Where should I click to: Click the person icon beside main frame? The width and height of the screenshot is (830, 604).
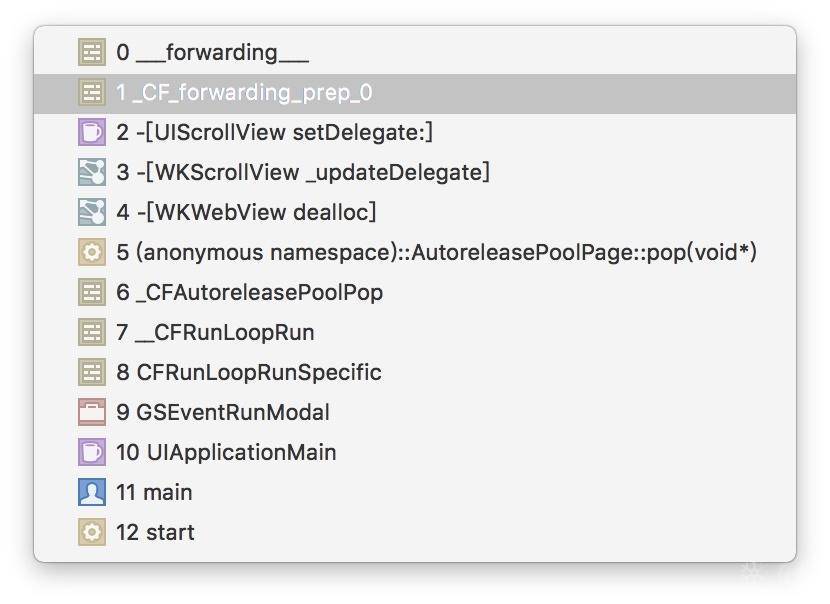[x=92, y=492]
